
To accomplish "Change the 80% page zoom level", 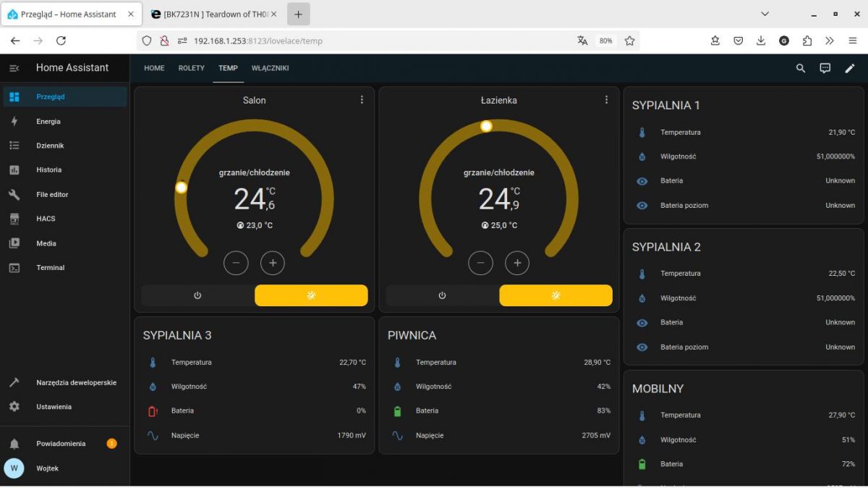I will 606,41.
